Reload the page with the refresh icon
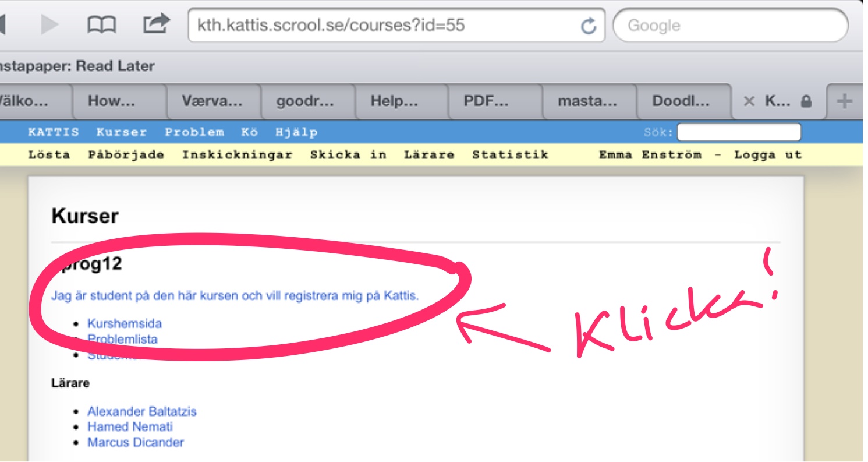868x462 pixels. pyautogui.click(x=589, y=26)
